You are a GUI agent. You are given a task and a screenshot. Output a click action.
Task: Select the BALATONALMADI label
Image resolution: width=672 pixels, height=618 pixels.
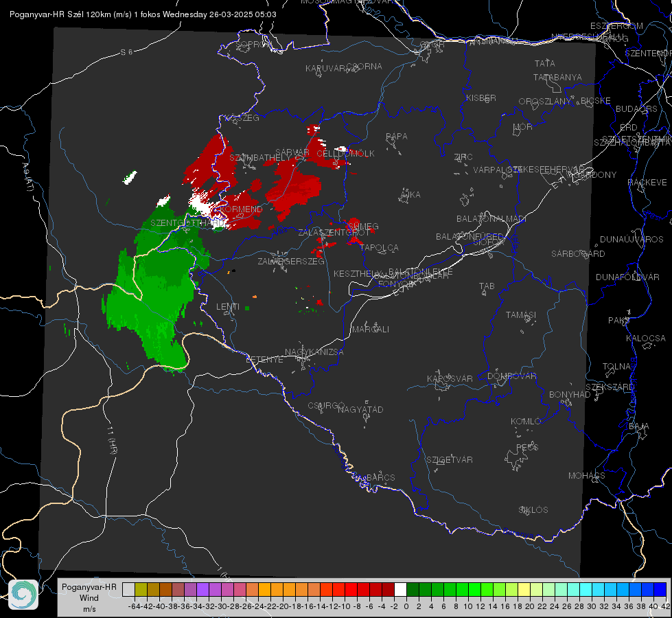click(491, 219)
